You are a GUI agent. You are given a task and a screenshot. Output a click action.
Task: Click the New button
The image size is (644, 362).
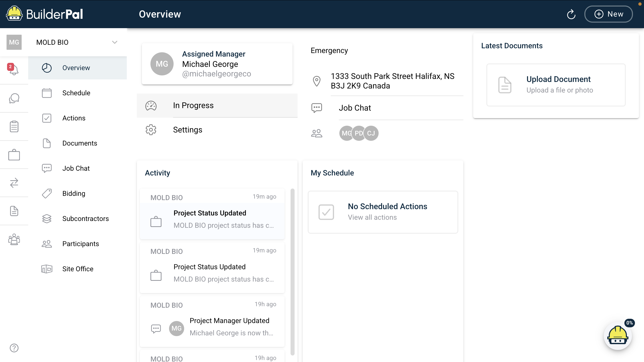(x=608, y=14)
